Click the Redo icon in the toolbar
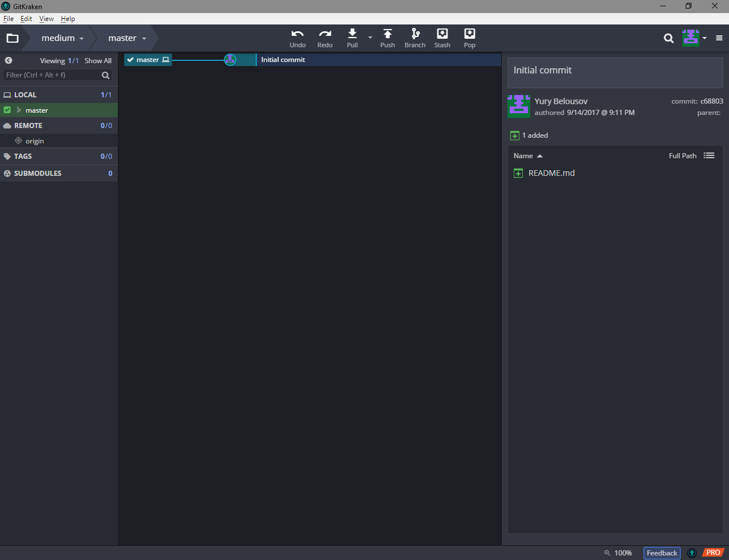The image size is (729, 560). point(325,38)
